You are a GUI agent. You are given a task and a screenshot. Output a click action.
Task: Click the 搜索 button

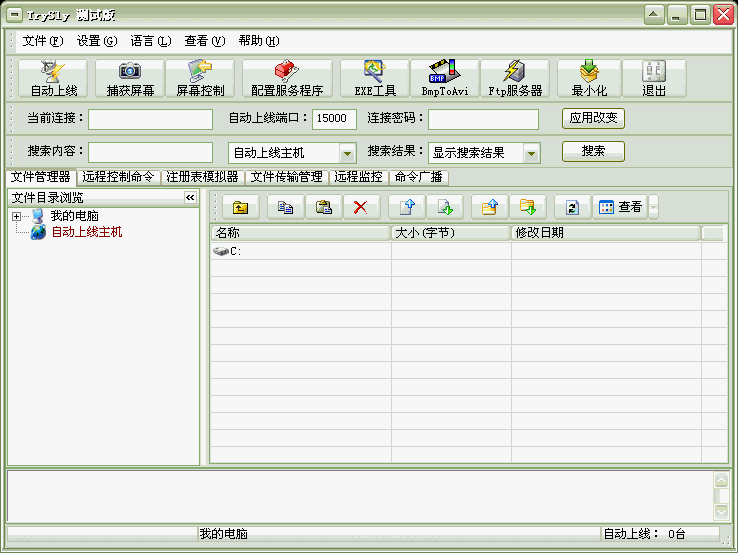coord(593,152)
